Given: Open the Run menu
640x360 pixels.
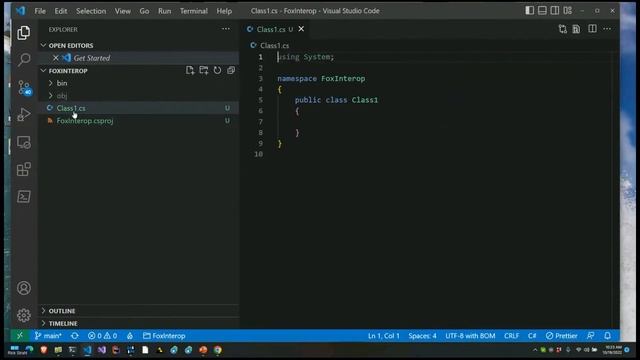Looking at the screenshot, I should coord(164,11).
